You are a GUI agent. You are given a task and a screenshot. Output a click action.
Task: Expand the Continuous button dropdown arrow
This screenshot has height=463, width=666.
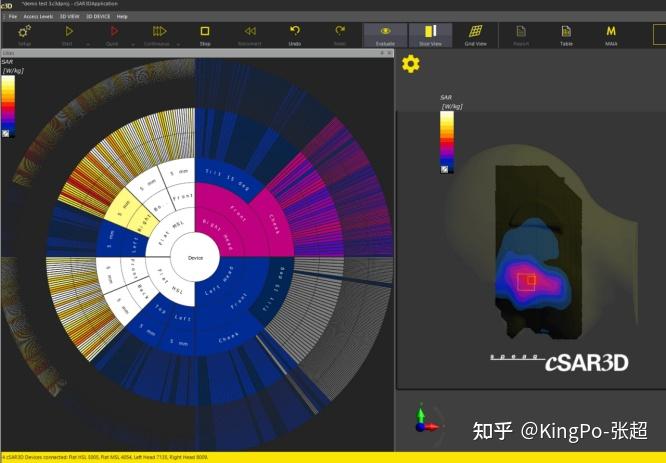[178, 44]
